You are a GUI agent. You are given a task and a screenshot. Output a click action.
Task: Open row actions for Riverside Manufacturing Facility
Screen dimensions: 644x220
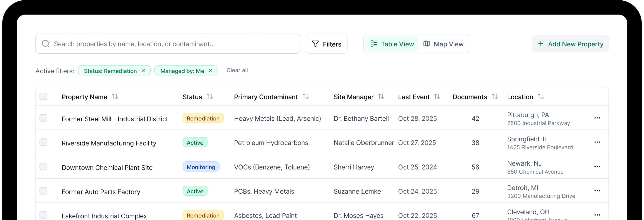pyautogui.click(x=597, y=142)
